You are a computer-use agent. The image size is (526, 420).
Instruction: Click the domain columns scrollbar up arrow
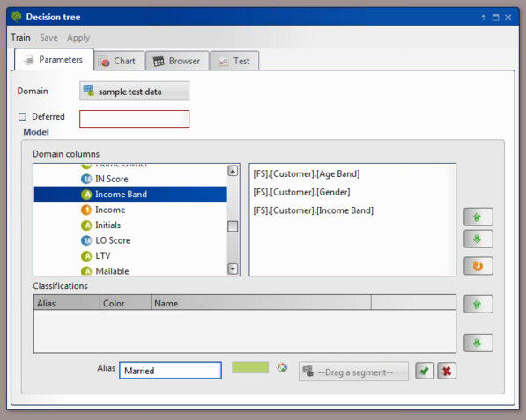pos(233,171)
